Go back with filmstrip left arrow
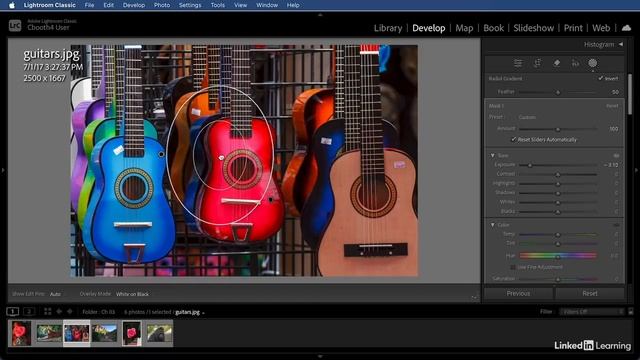 [59, 311]
